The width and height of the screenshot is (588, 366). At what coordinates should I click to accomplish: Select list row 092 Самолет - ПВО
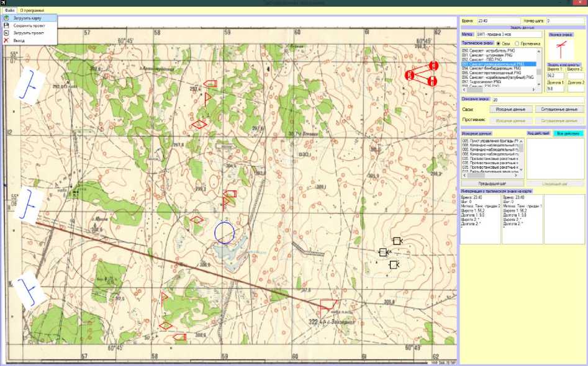[x=499, y=59]
